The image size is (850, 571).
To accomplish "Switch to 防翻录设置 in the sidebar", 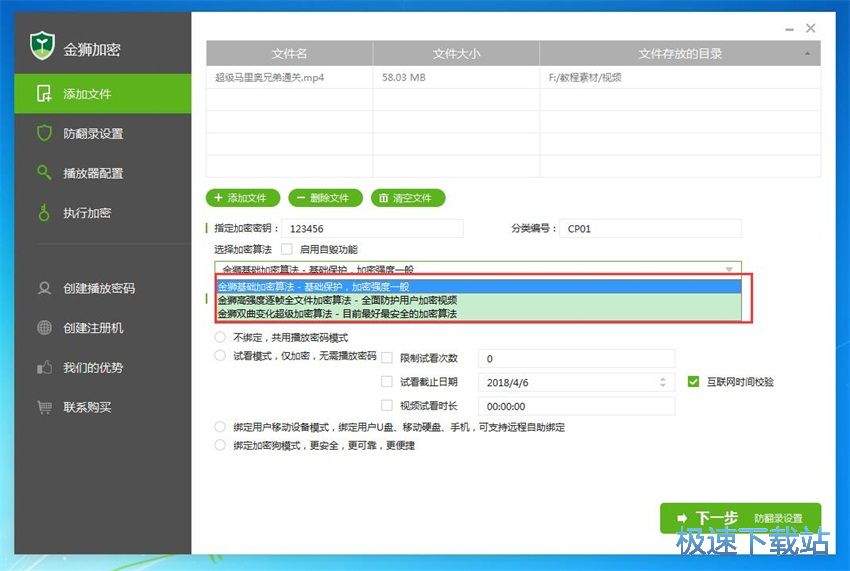I will (102, 133).
